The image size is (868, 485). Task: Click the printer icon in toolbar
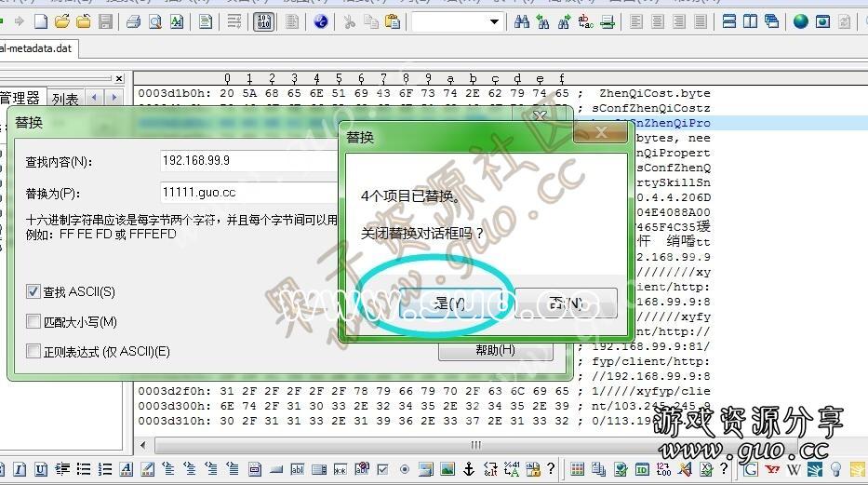click(x=133, y=20)
